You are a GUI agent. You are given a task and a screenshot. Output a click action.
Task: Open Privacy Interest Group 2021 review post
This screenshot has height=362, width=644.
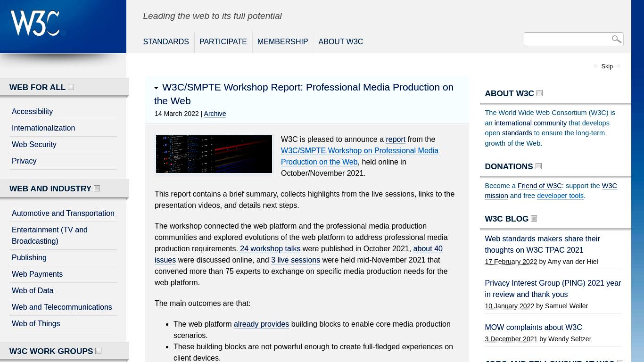click(x=553, y=288)
